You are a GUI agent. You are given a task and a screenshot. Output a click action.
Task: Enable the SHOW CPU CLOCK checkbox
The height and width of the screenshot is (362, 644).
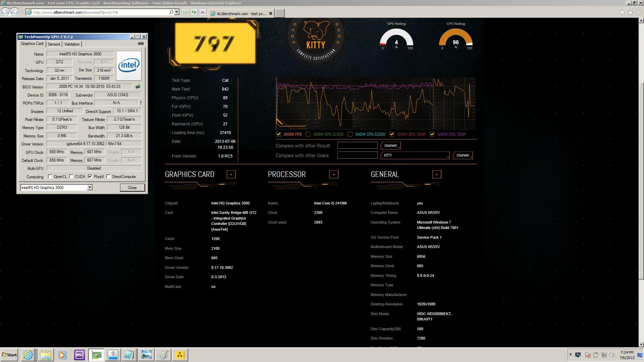[350, 134]
